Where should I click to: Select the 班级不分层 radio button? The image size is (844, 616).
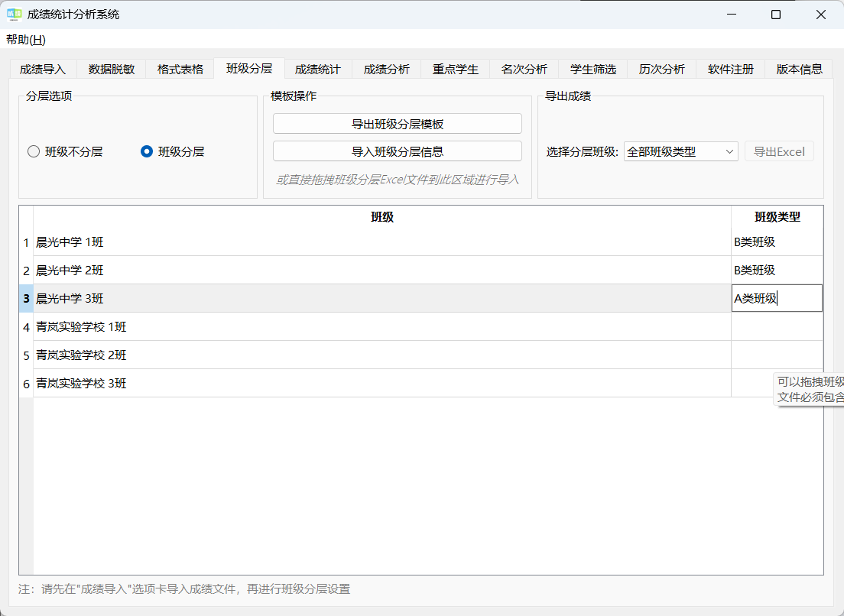65,152
